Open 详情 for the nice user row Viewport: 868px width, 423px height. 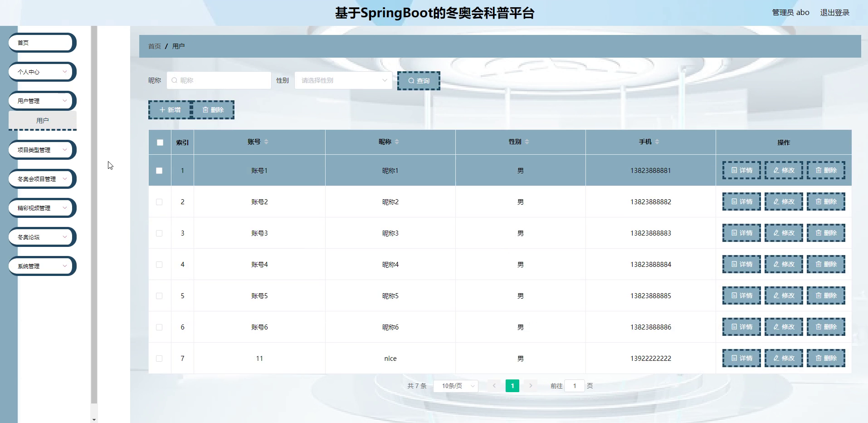tap(741, 358)
